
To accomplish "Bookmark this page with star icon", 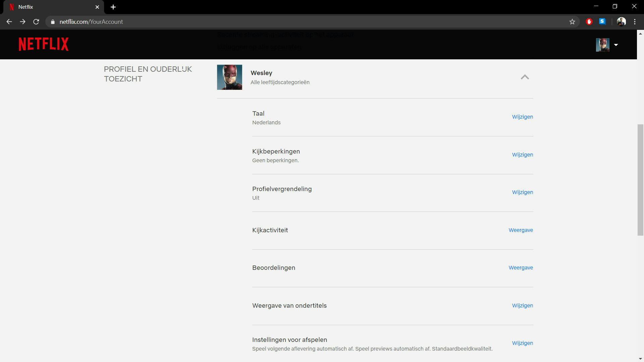I will (x=572, y=22).
